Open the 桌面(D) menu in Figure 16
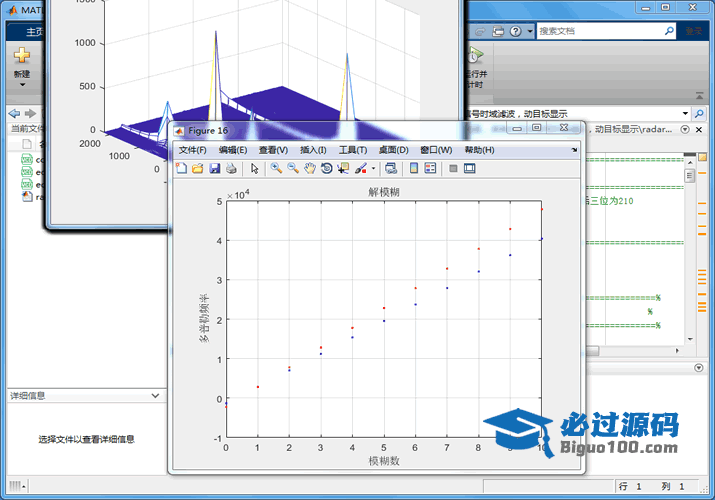 click(393, 150)
